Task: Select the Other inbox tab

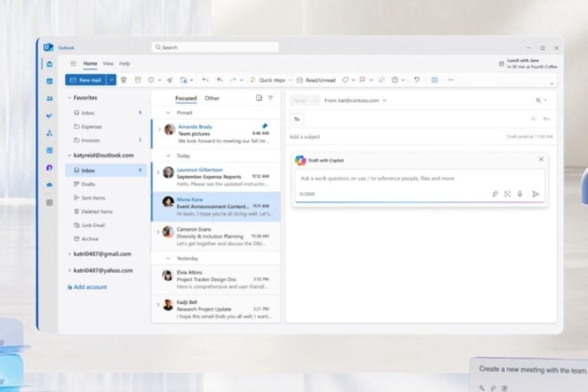Action: click(212, 98)
